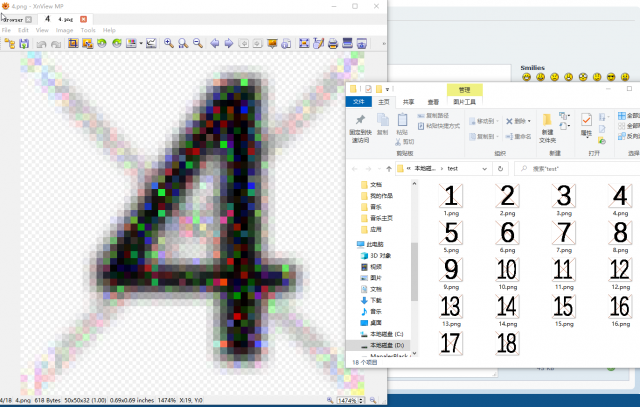Click the navigation pane vertical scrollbar
Viewport: 640px width, 407px height.
(414, 271)
